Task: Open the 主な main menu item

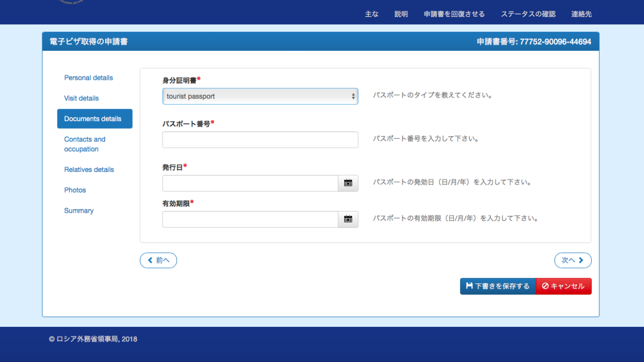Action: tap(372, 14)
